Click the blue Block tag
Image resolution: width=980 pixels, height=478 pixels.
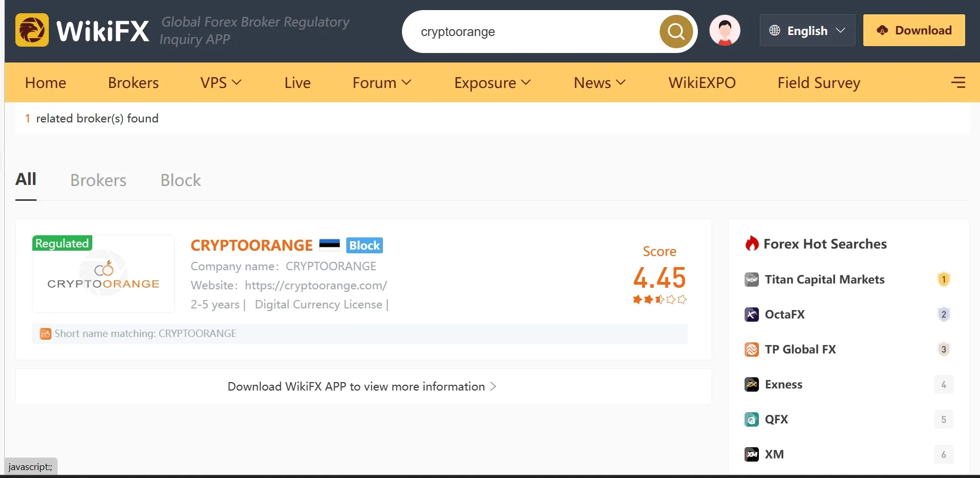click(364, 245)
